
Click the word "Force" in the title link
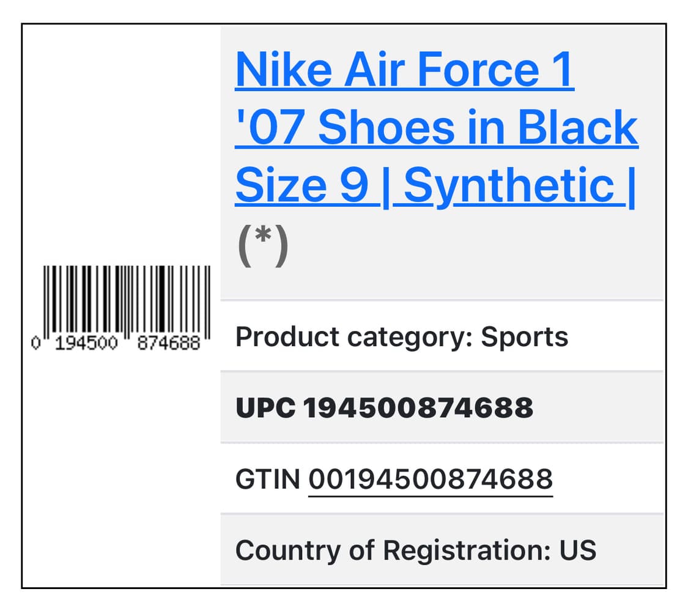[475, 71]
